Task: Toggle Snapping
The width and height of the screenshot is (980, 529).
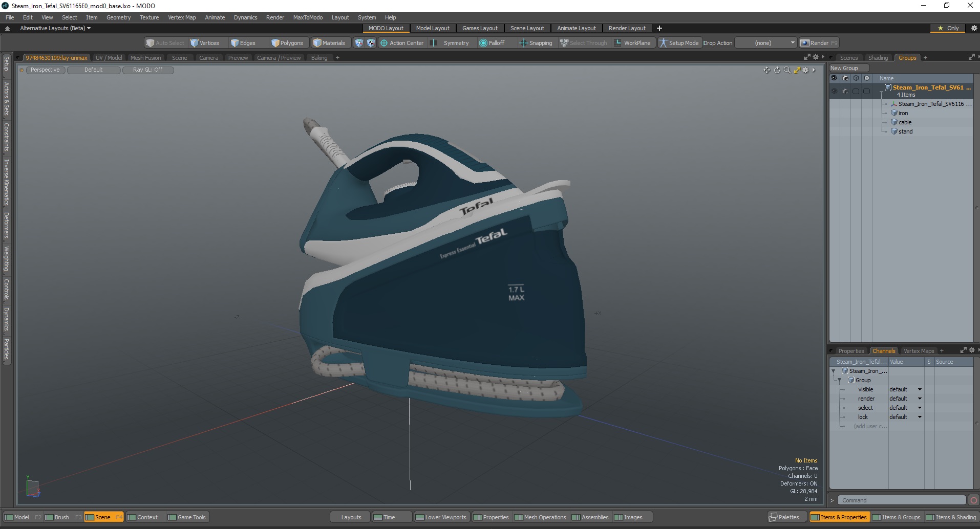Action: click(x=536, y=43)
